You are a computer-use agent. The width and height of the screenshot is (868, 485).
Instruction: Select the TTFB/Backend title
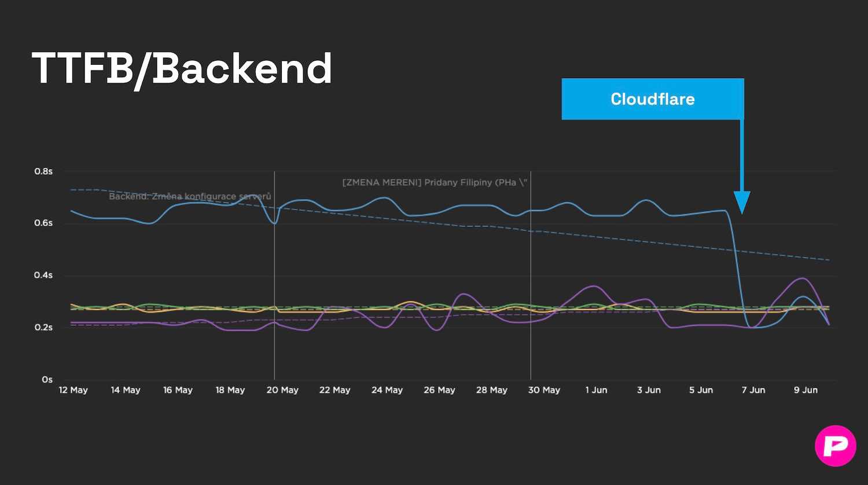pyautogui.click(x=181, y=68)
